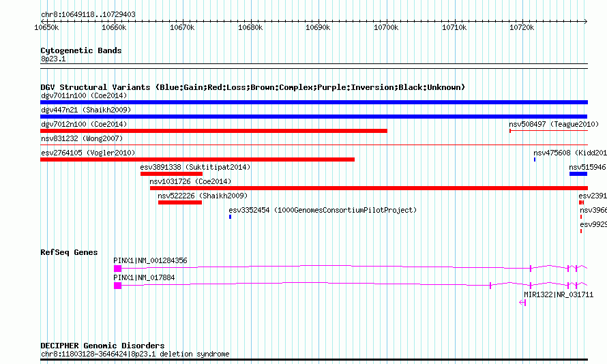Viewport: 607px width, 364px height.
Task: Click the MIR1322|NR_031711 gene label
Action: tap(559, 294)
